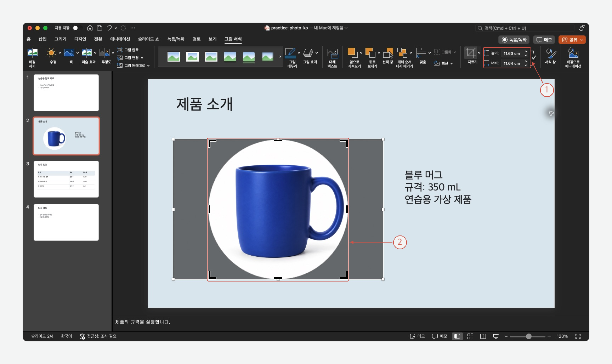Click the 대체 텍스트 alt text icon
Image resolution: width=612 pixels, height=364 pixels.
coord(332,53)
